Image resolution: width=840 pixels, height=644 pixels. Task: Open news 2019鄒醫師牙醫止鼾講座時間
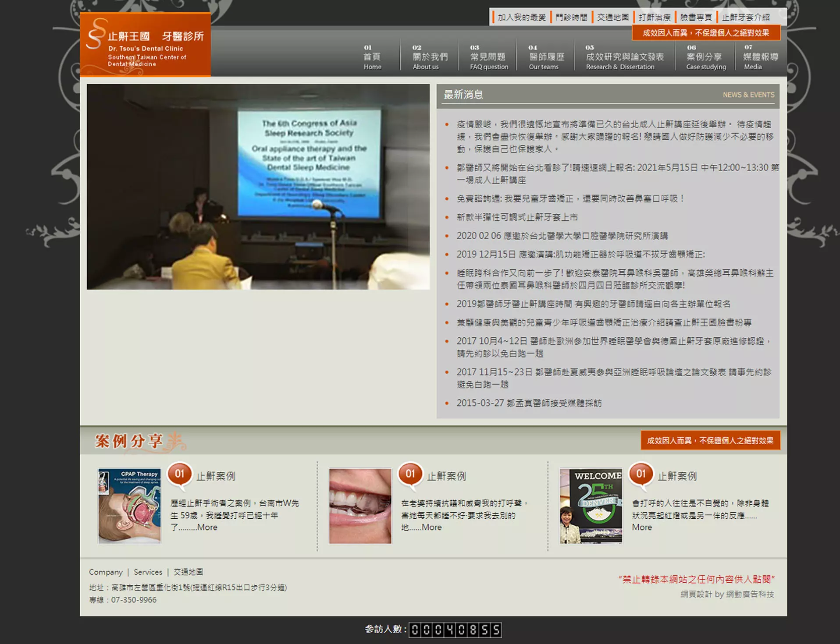594,304
